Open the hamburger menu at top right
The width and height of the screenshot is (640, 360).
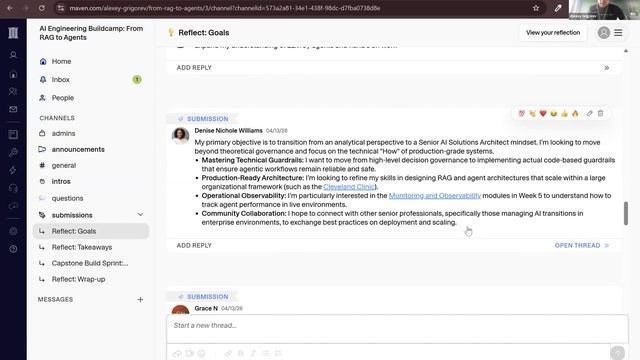618,33
